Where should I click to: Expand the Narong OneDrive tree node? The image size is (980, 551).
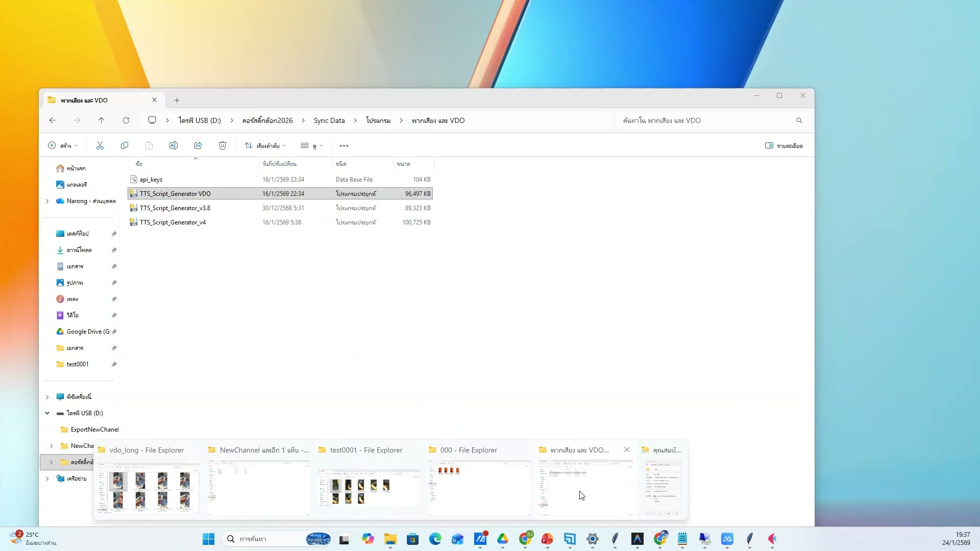click(47, 201)
